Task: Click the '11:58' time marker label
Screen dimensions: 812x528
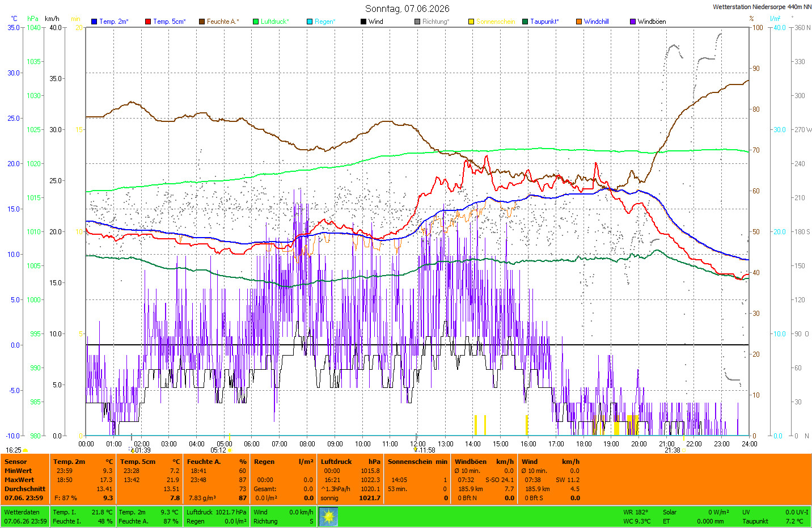Action: coord(428,450)
